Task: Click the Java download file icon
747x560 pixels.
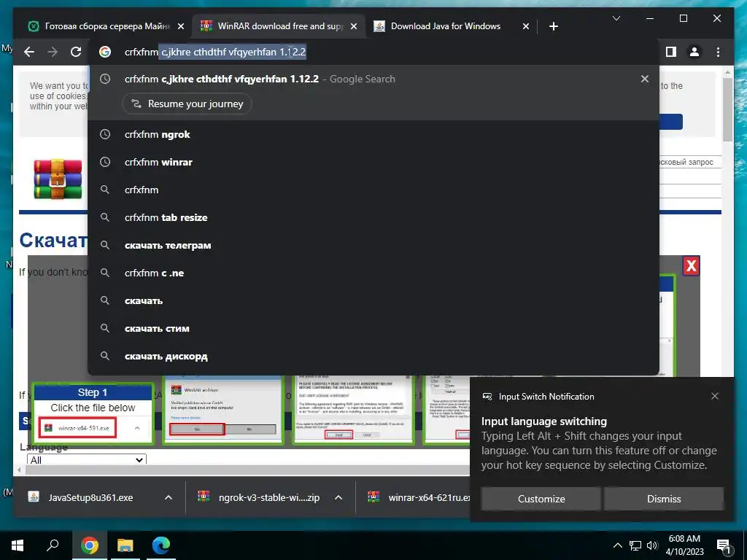Action: click(34, 497)
